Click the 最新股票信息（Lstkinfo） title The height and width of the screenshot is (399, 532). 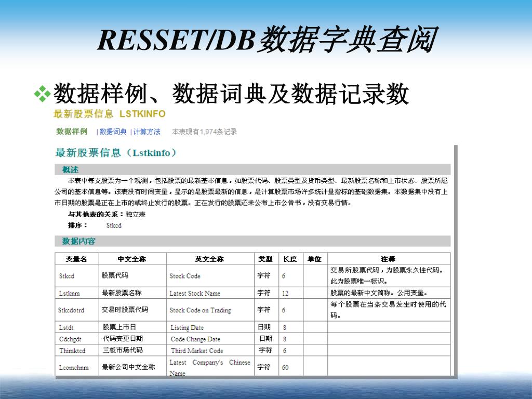click(x=116, y=153)
